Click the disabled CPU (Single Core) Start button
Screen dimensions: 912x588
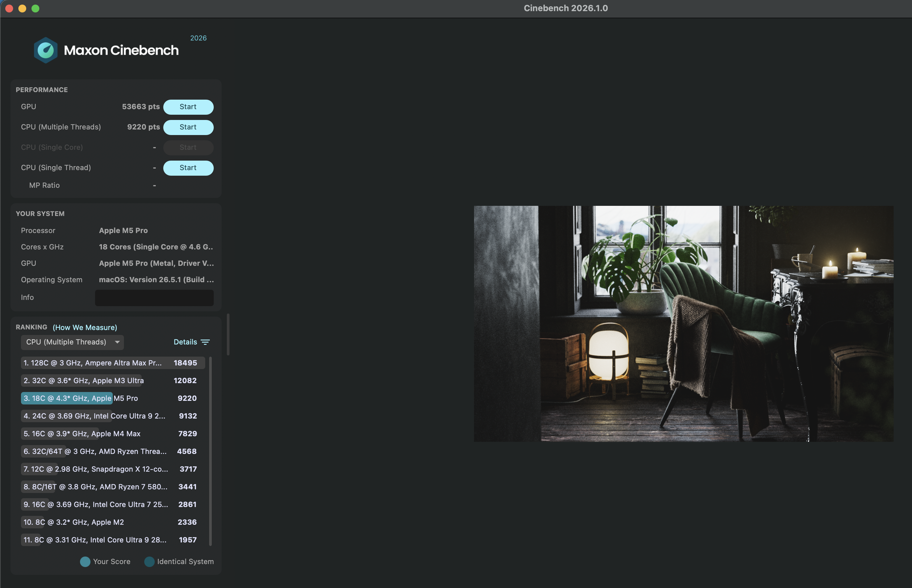pyautogui.click(x=188, y=147)
